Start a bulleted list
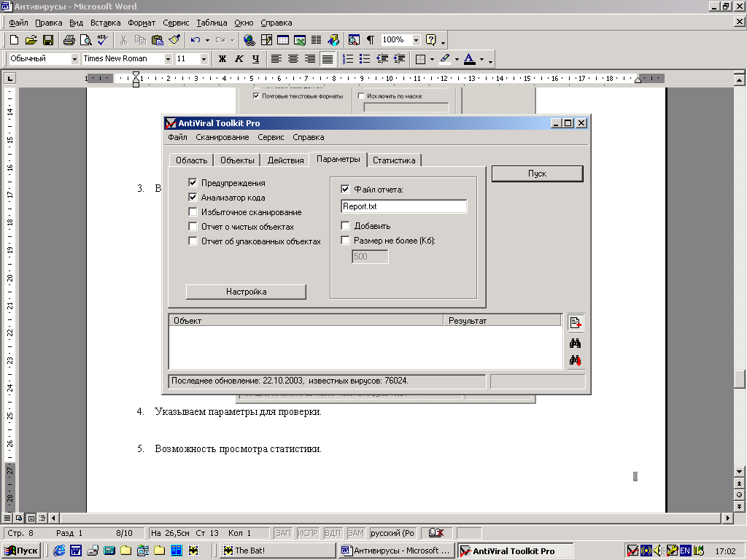747x560 pixels. 365,59
